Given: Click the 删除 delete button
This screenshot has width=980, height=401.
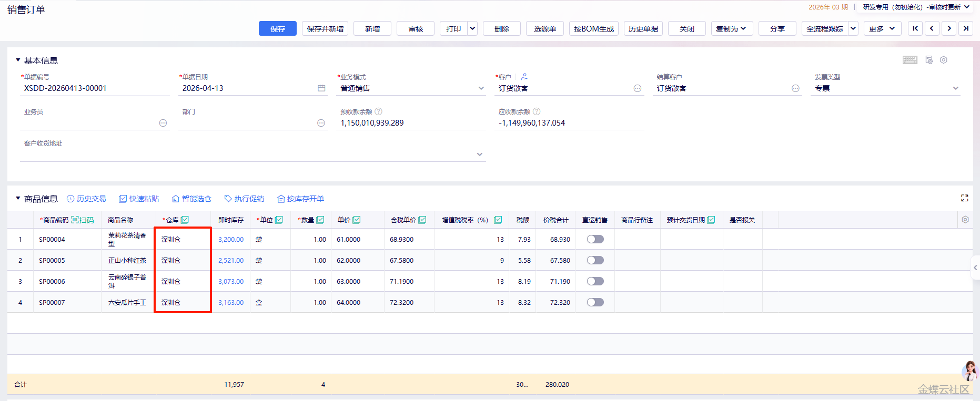Looking at the screenshot, I should pos(502,28).
